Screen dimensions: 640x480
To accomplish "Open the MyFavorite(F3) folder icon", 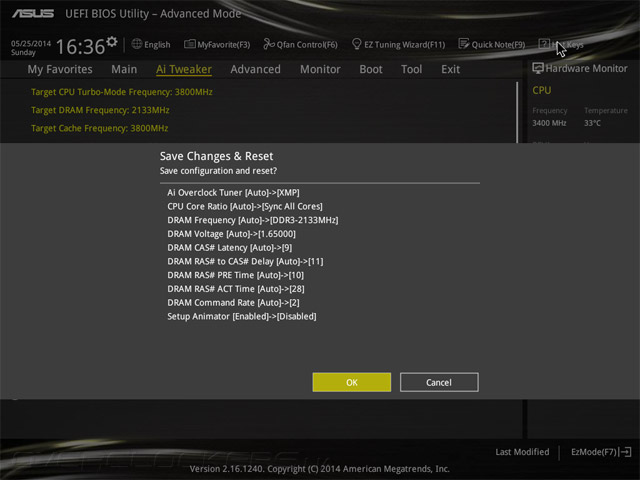I will tap(189, 44).
